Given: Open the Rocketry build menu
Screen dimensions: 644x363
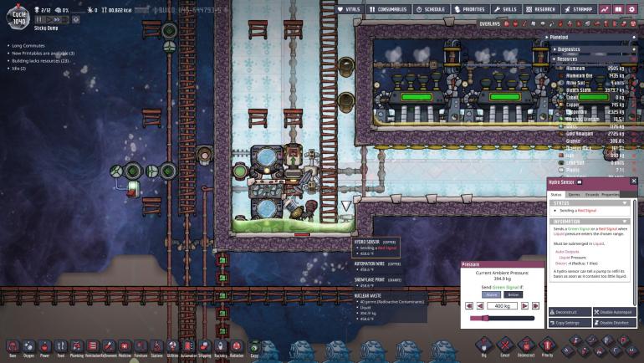Looking at the screenshot, I should point(220,347).
